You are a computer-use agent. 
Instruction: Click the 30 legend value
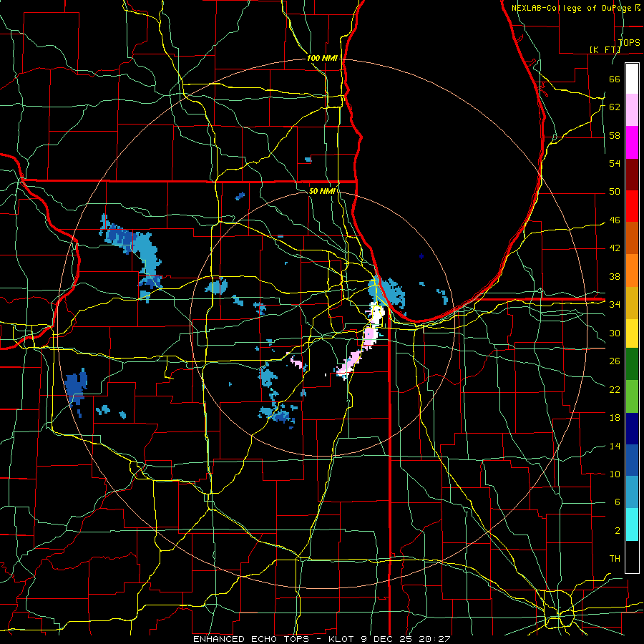click(x=615, y=333)
